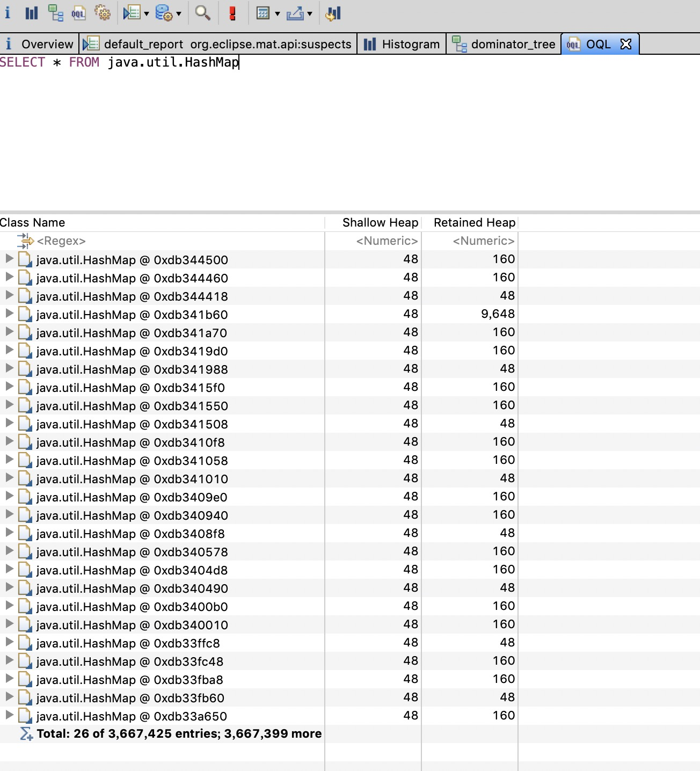
Task: Click the magnifier find object icon
Action: point(202,13)
